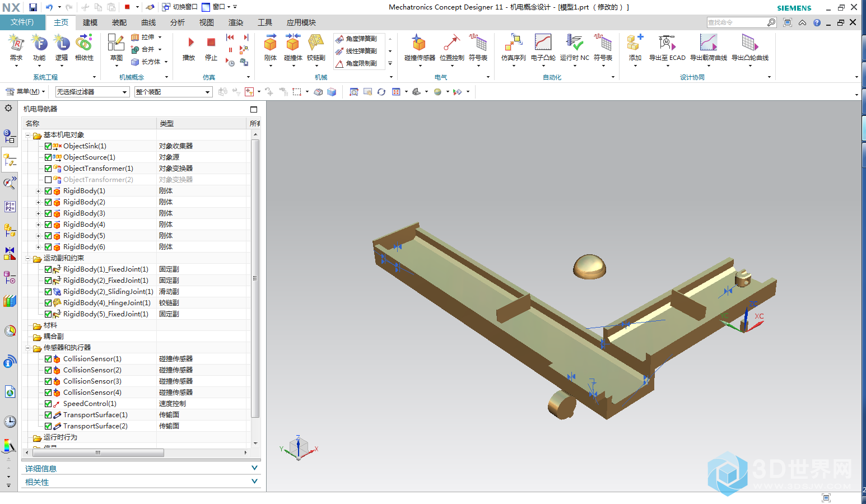This screenshot has height=504, width=866.
Task: Click the Undo arrow icon
Action: coord(49,7)
